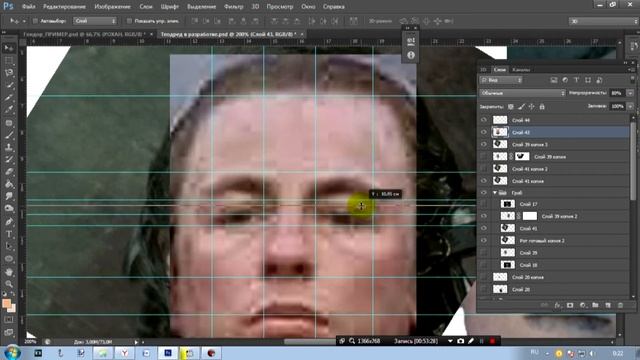Switch to the Каналы tab
Image resolution: width=640 pixels, height=360 pixels.
pos(521,70)
